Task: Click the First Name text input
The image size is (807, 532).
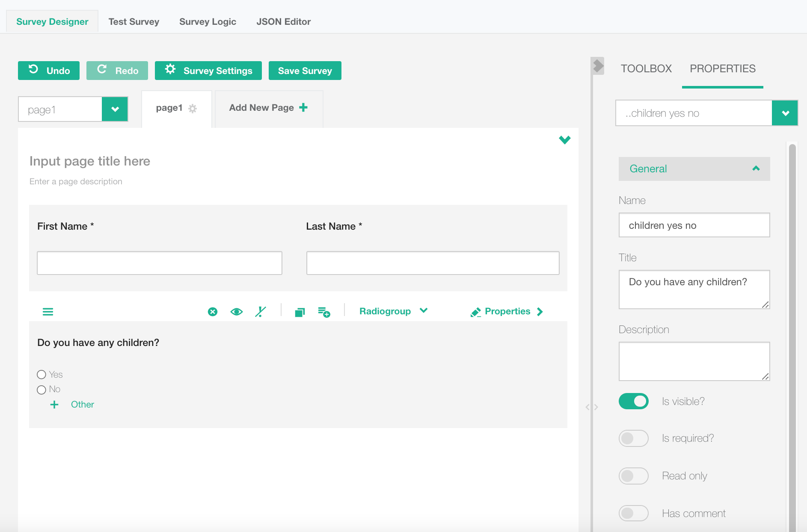Action: point(160,263)
